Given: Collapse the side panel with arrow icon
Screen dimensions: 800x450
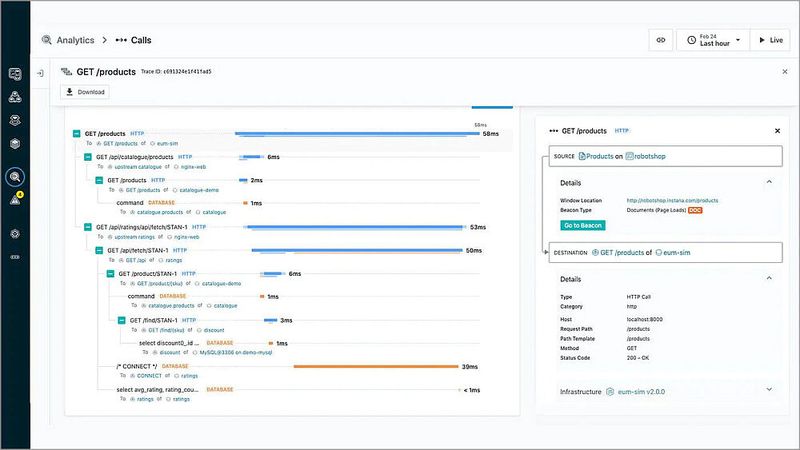Looking at the screenshot, I should tap(40, 73).
